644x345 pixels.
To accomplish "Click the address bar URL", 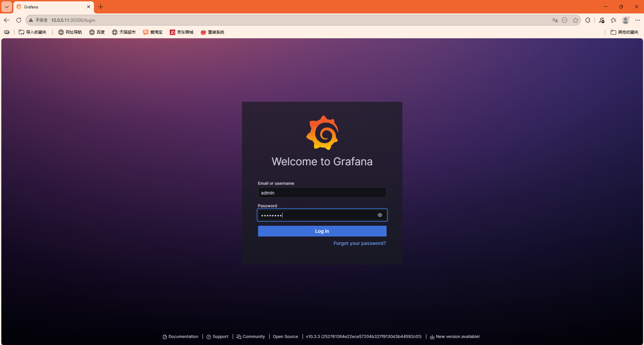I will point(73,20).
